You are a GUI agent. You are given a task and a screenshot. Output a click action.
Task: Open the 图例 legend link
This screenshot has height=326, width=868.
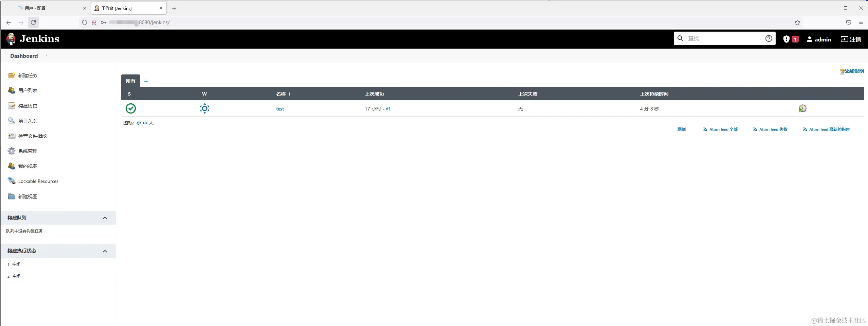(681, 130)
